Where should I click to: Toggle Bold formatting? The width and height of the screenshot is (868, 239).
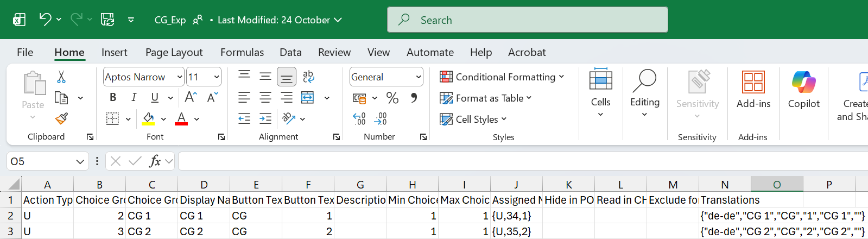[x=113, y=98]
